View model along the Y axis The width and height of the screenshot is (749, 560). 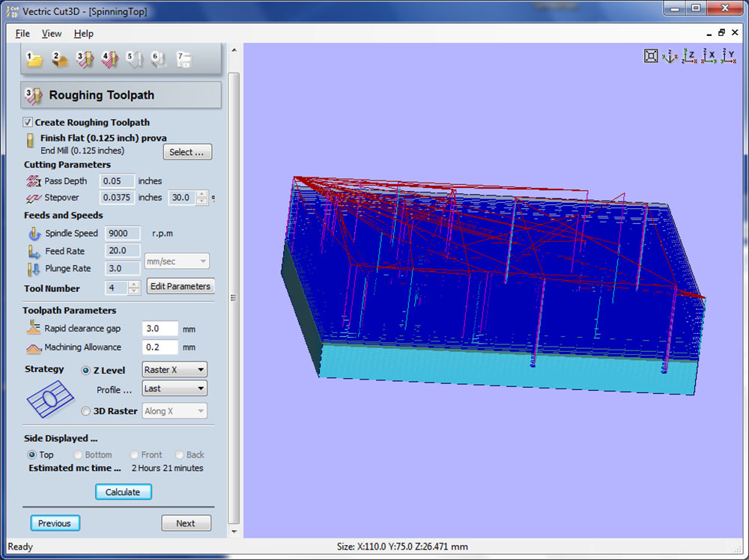(x=728, y=56)
